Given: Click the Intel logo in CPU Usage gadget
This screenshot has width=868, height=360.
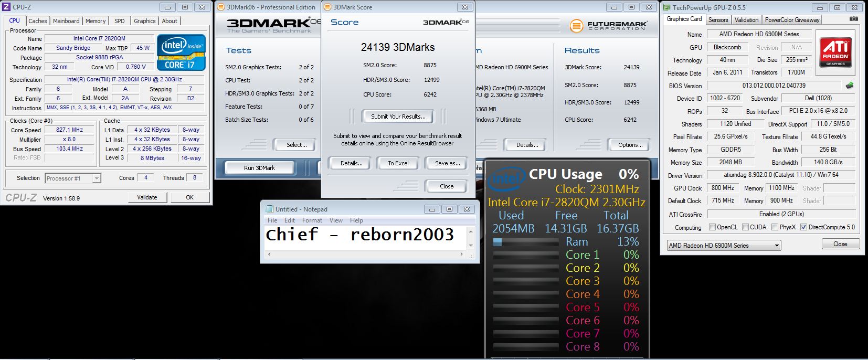Looking at the screenshot, I should (506, 180).
